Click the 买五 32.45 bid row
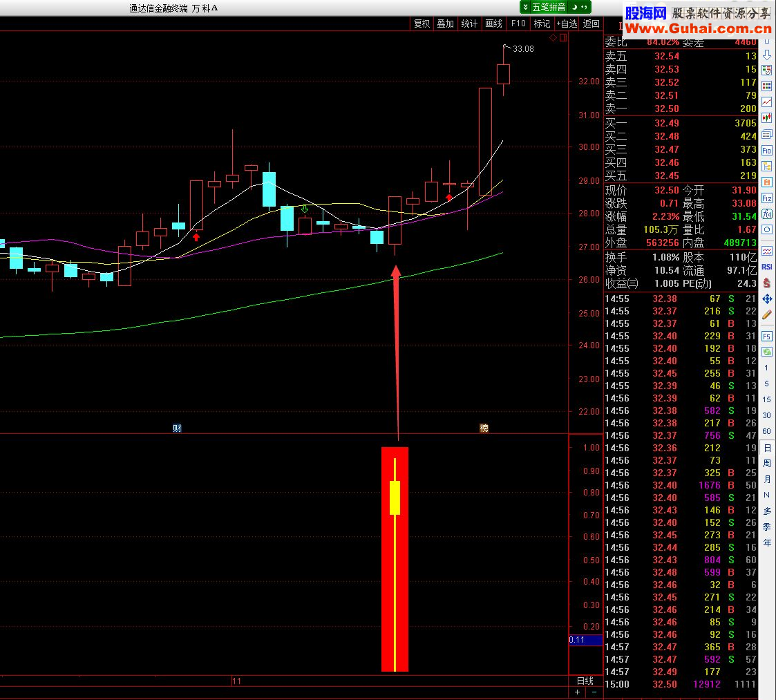Image resolution: width=776 pixels, height=700 pixels. click(681, 176)
